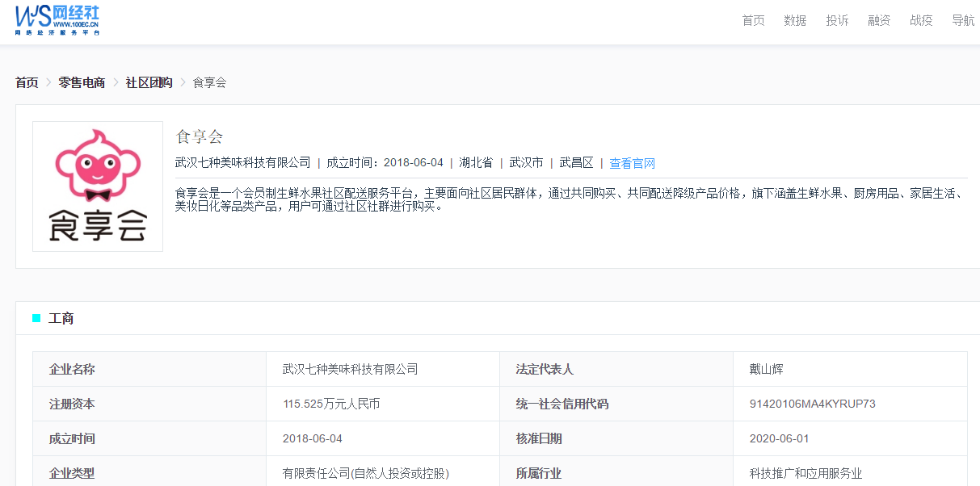Open the 导航 navigation menu item
Image resolution: width=980 pixels, height=486 pixels.
click(963, 20)
